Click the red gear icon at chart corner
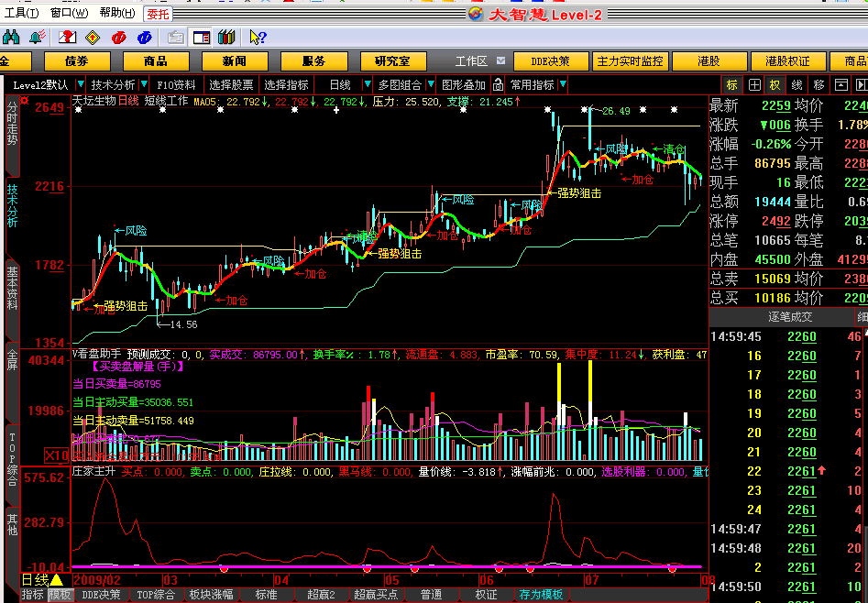Image resolution: width=868 pixels, height=603 pixels. 25,100
